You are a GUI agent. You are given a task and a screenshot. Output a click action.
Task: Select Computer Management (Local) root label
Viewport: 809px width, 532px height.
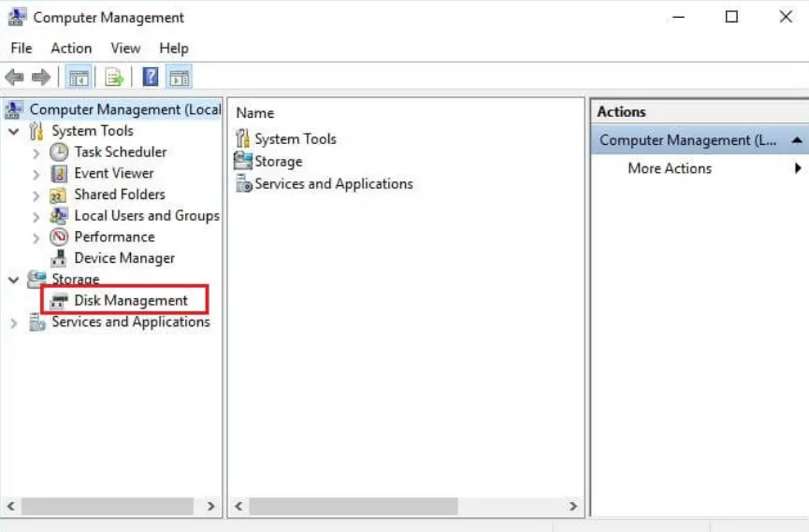pos(125,110)
